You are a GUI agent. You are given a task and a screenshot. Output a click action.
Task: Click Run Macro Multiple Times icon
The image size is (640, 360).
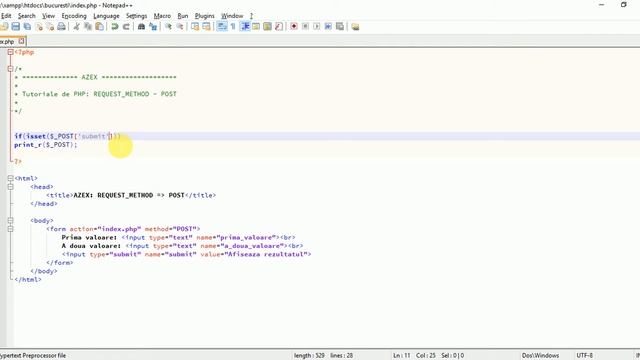click(328, 27)
